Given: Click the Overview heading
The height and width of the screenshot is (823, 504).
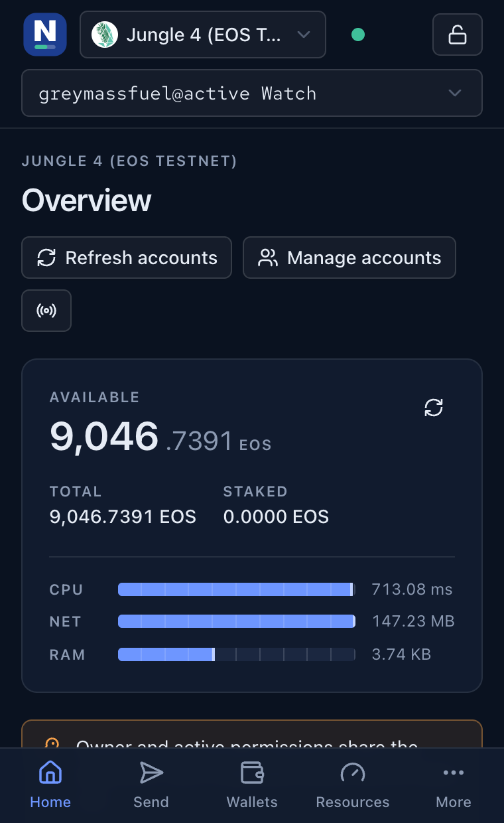Looking at the screenshot, I should [x=87, y=200].
